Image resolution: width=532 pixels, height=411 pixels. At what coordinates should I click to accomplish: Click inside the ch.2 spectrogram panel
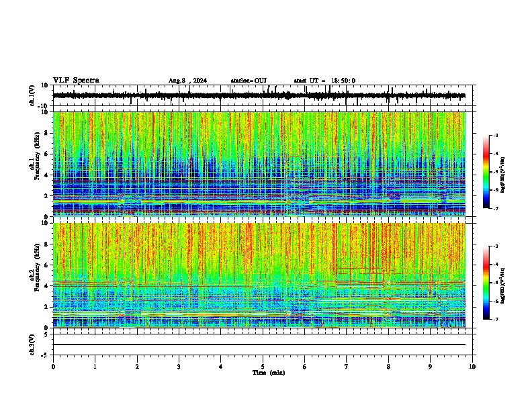[x=259, y=275]
